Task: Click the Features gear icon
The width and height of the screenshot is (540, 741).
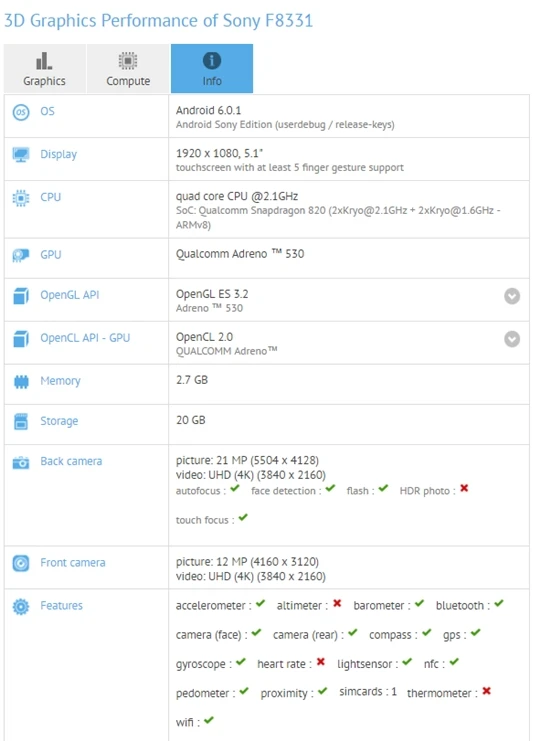Action: tap(21, 606)
